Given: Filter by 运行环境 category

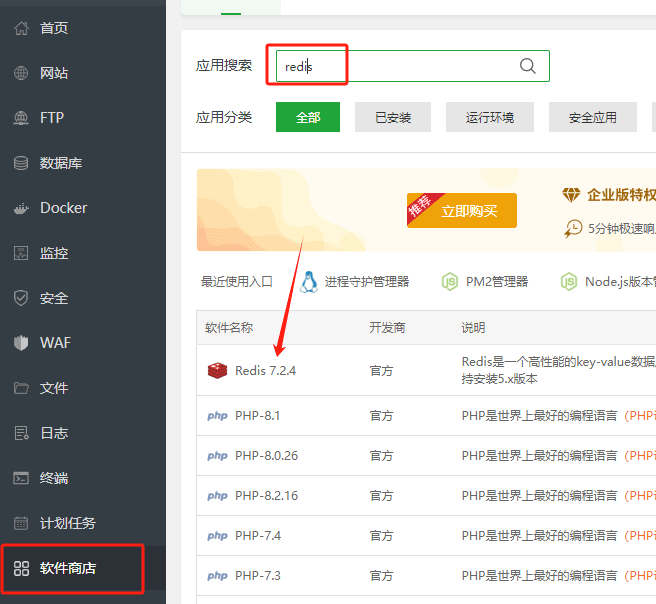Looking at the screenshot, I should pos(490,117).
